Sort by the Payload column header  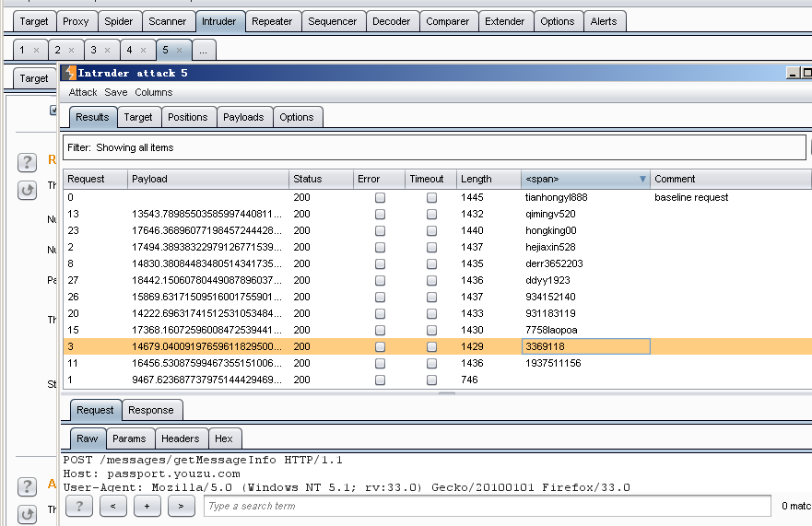(207, 179)
